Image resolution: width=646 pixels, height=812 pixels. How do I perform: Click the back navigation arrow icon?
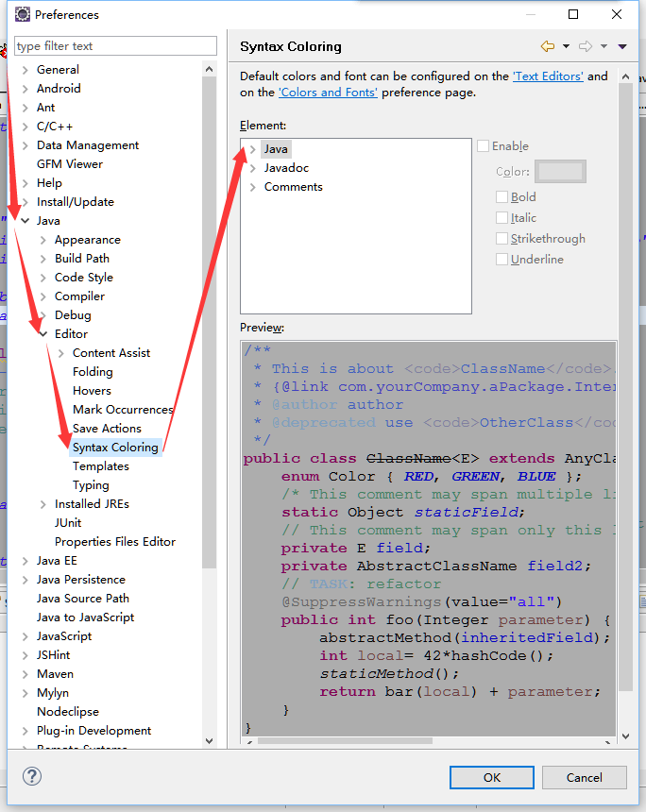click(548, 46)
